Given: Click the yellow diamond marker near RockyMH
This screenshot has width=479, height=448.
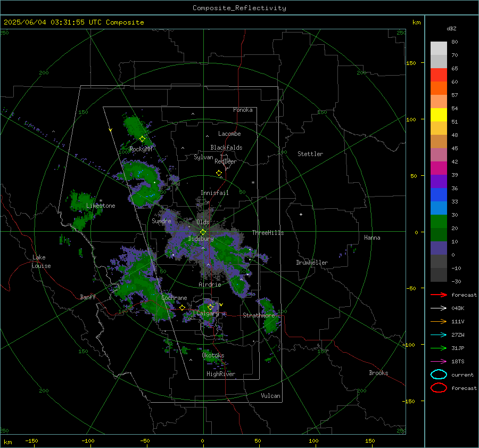Looking at the screenshot, I should pos(142,139).
